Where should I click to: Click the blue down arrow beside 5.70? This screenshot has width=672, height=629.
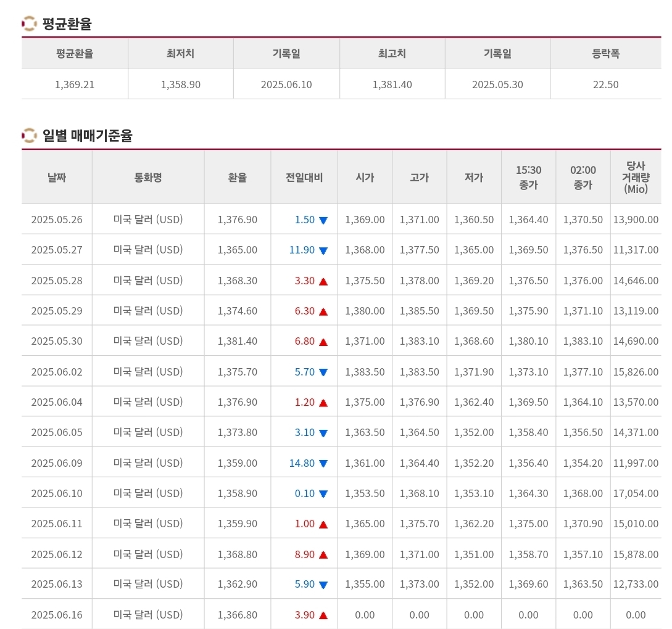pyautogui.click(x=323, y=372)
